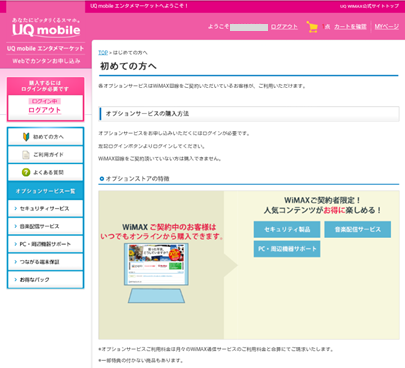Click the beginner leaf icon beside 初めての方へ
Viewport: 405px width, 368px height.
26,137
